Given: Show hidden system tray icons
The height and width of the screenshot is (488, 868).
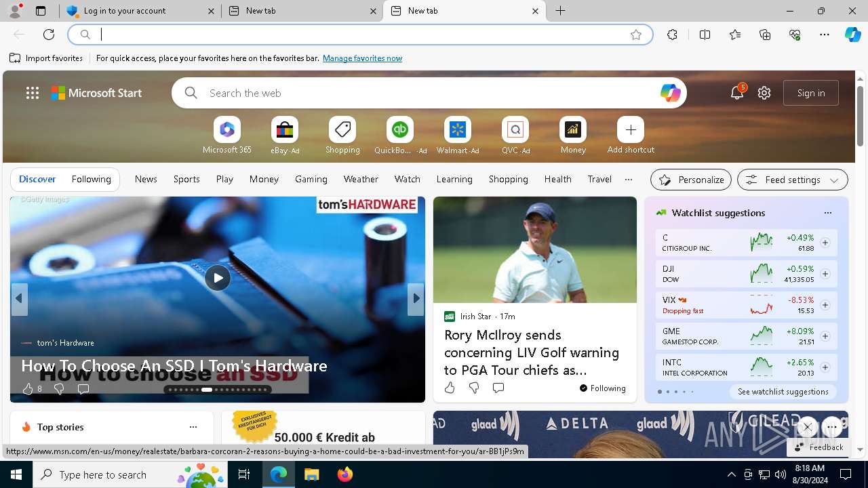Looking at the screenshot, I should click(x=731, y=474).
